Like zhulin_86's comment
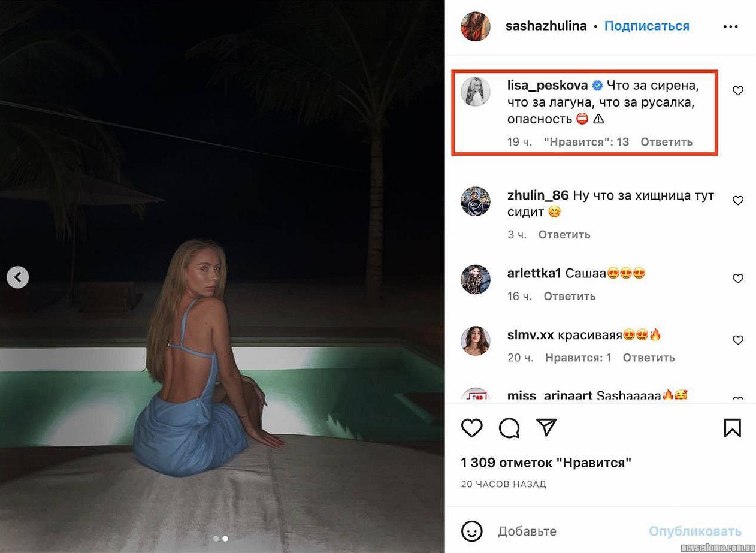This screenshot has width=756, height=553. (x=738, y=200)
